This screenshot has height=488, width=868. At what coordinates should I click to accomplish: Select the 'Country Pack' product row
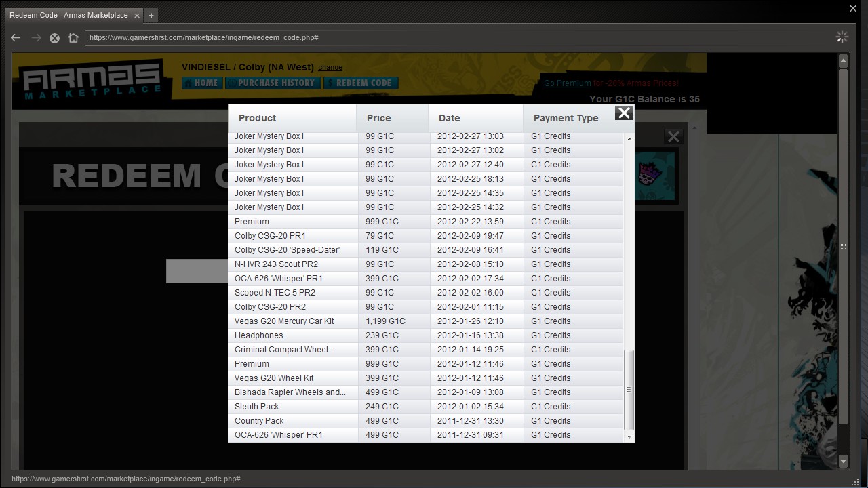425,421
